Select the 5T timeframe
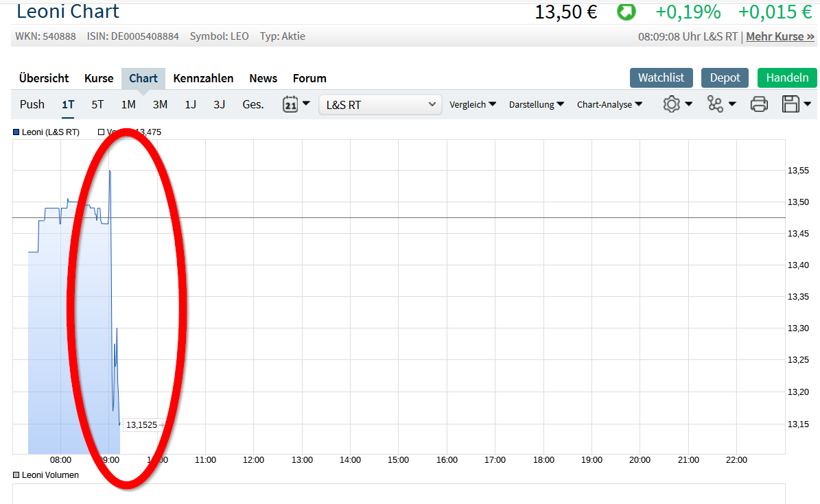 98,104
